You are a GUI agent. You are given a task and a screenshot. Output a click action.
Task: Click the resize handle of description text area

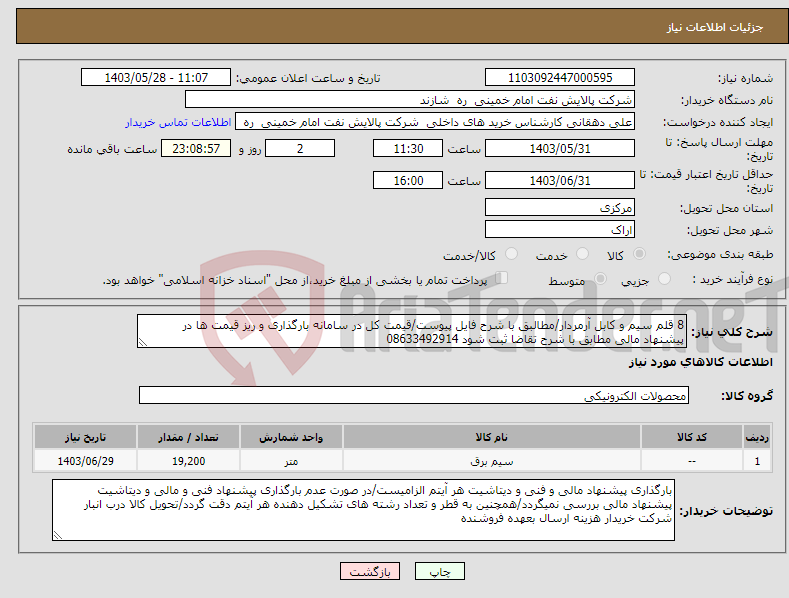[x=142, y=342]
